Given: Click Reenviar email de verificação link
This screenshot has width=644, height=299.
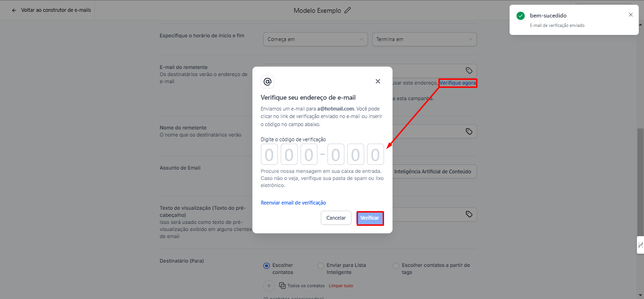Looking at the screenshot, I should click(293, 203).
